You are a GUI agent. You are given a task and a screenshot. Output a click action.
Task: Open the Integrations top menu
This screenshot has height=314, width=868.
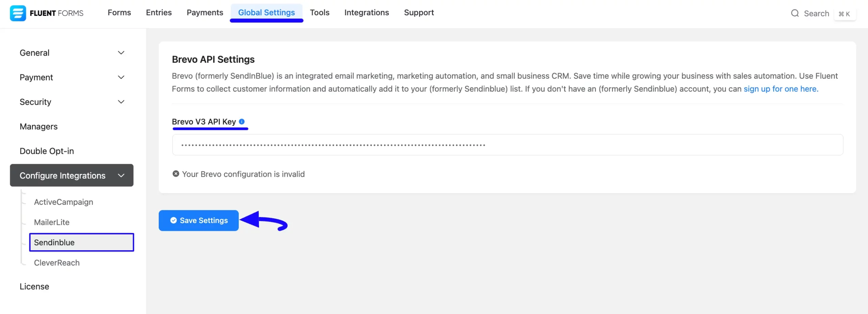367,13
